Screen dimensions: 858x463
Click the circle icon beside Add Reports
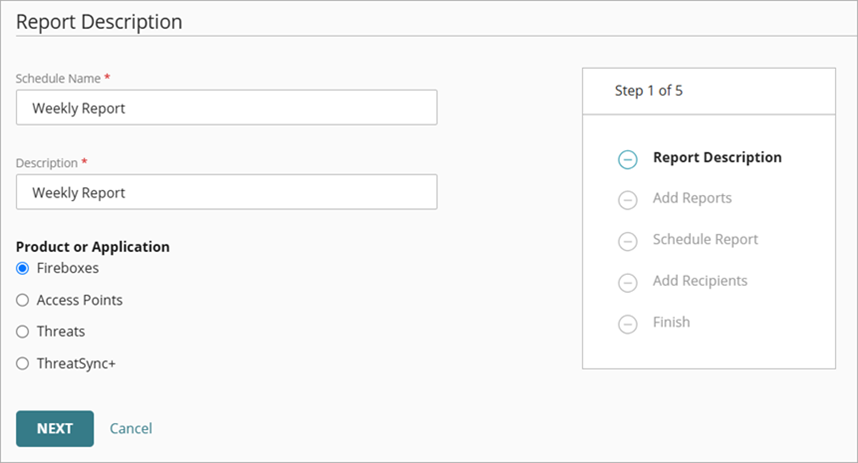pos(628,200)
